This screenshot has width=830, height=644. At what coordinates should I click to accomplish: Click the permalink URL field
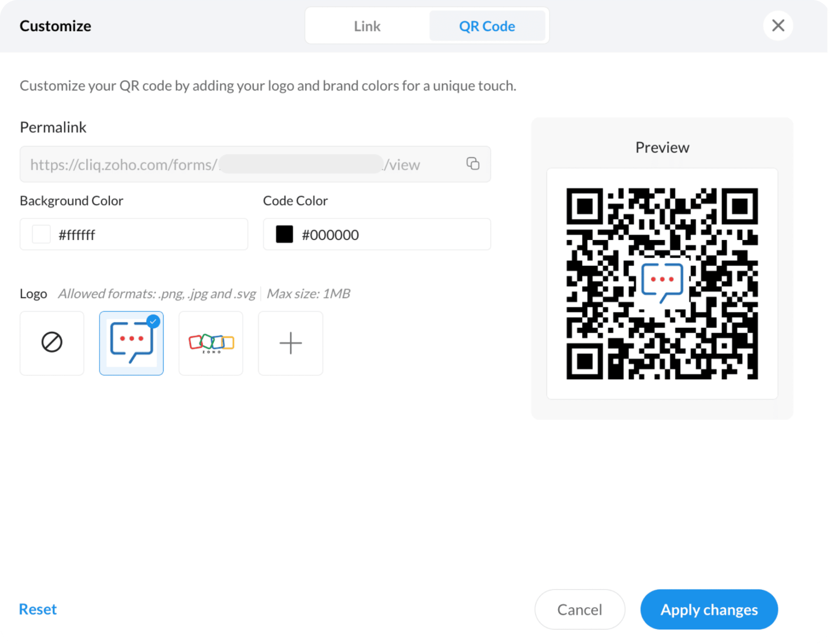point(255,164)
